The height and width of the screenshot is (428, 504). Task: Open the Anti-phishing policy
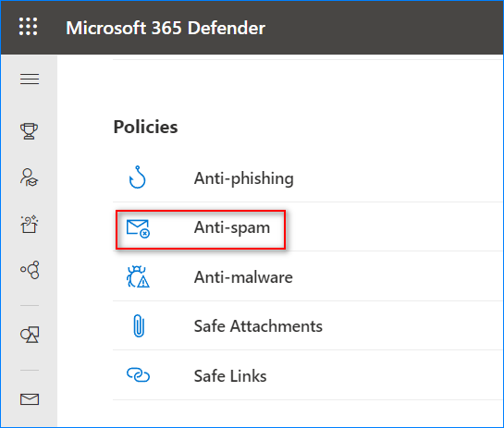pos(244,178)
